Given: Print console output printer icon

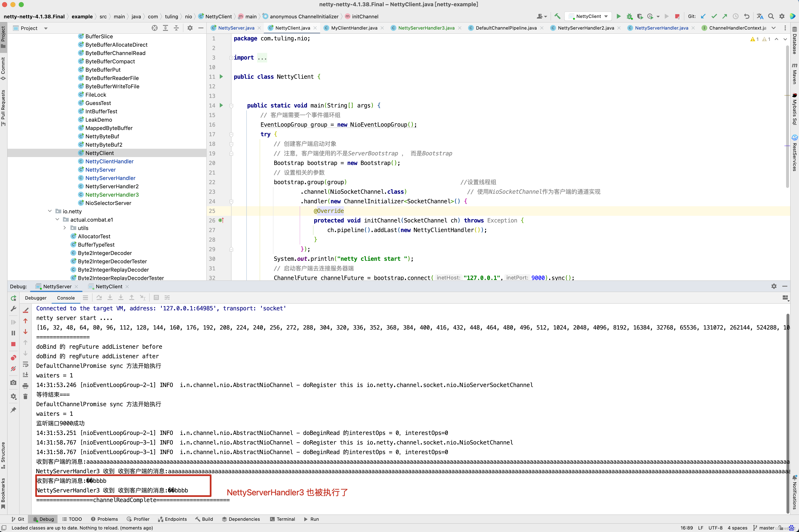Looking at the screenshot, I should [x=25, y=386].
